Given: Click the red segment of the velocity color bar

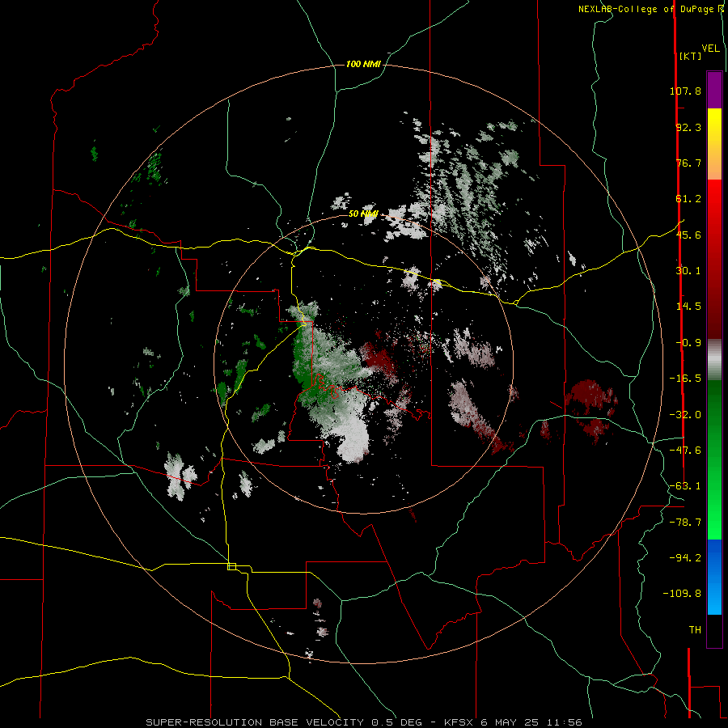Looking at the screenshot, I should point(714,259).
